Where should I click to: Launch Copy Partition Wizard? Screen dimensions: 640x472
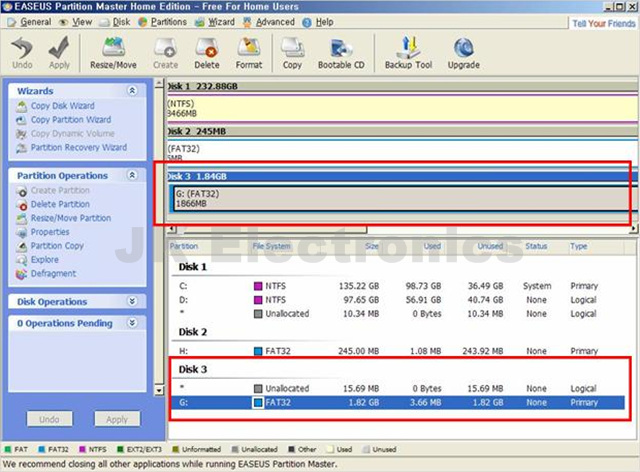click(x=63, y=120)
